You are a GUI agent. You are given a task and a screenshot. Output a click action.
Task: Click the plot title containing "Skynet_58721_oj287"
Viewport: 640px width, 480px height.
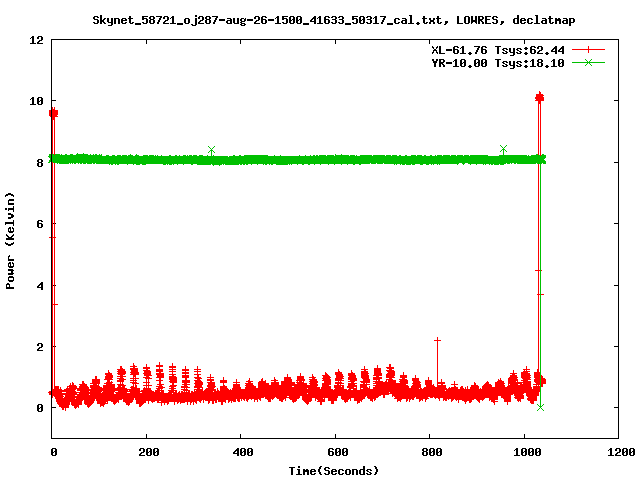click(x=333, y=20)
